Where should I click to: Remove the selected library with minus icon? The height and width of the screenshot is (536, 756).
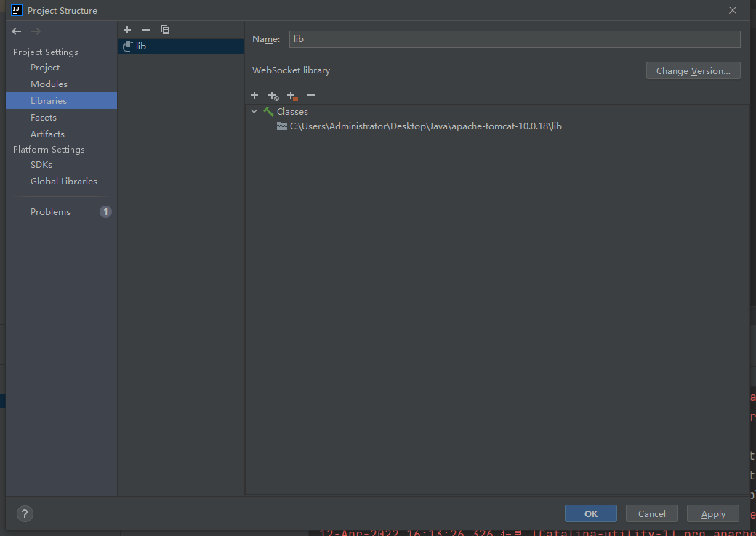(x=146, y=30)
